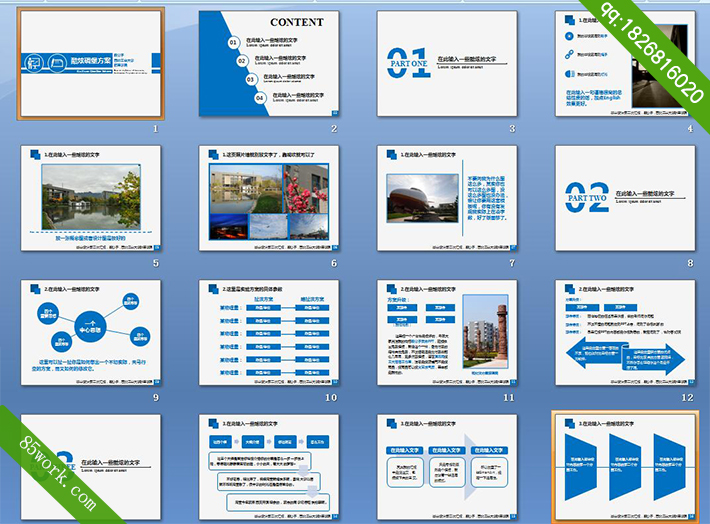Select slide 7 with dome building photo
This screenshot has height=524, width=710.
pos(447,198)
